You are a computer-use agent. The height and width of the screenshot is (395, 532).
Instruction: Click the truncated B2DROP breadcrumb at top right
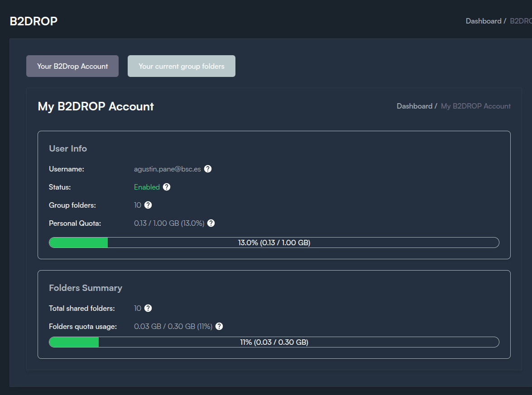521,21
